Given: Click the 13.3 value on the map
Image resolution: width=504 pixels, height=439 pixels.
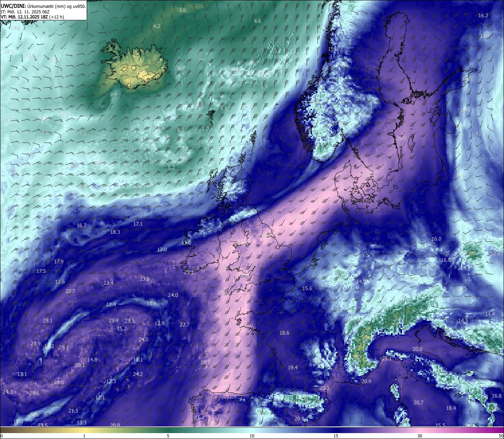Looking at the screenshot, I should [82, 422].
